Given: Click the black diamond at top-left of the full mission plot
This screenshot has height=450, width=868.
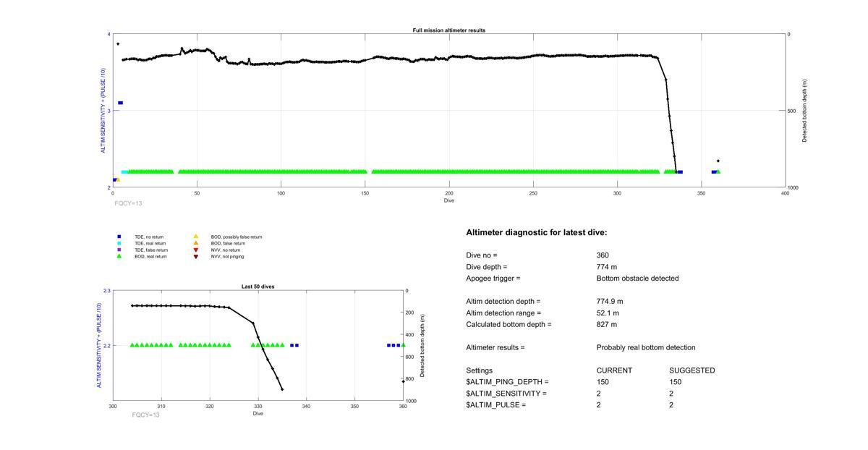Looking at the screenshot, I should coord(118,44).
